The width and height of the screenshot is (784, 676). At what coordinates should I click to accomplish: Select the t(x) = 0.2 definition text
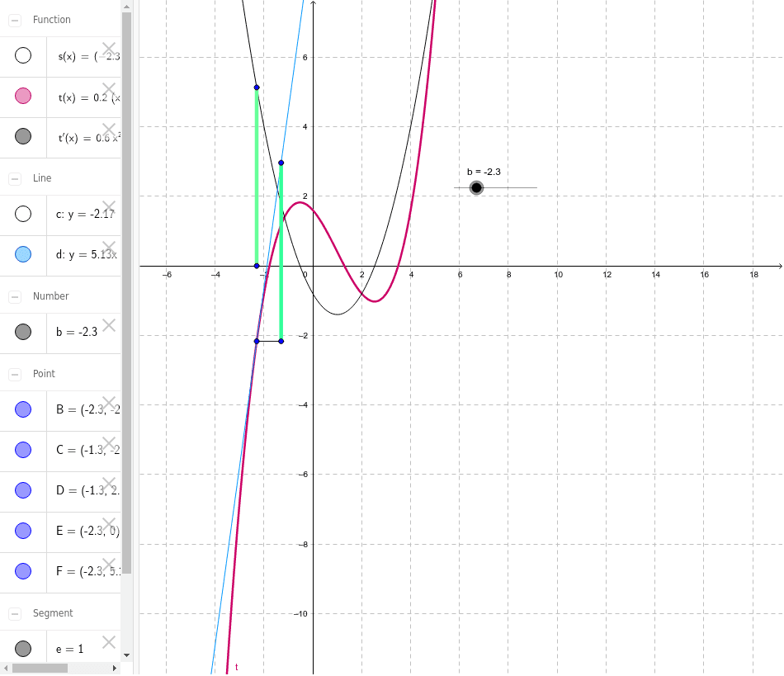point(89,97)
